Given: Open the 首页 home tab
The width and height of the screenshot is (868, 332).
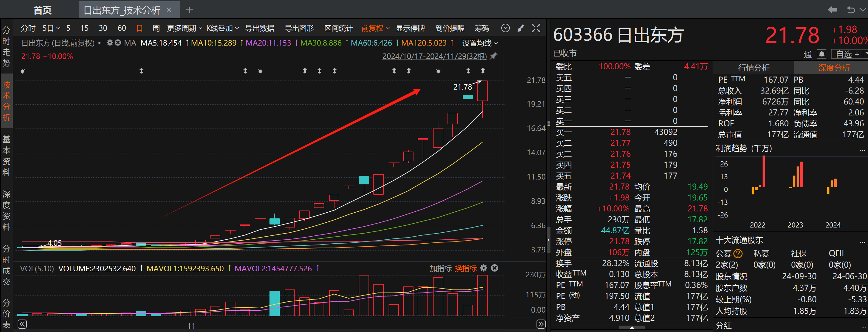Looking at the screenshot, I should (43, 10).
